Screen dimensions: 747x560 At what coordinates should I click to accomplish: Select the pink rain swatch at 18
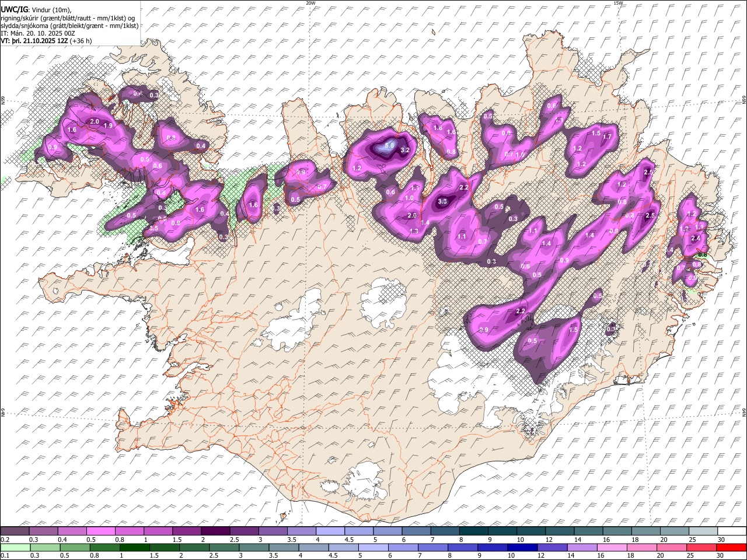pyautogui.click(x=641, y=547)
